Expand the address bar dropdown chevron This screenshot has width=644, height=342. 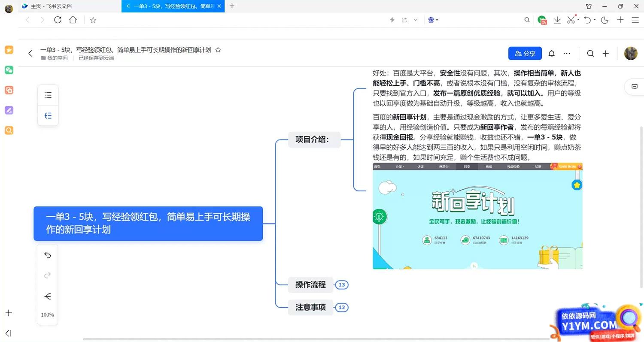tap(416, 20)
